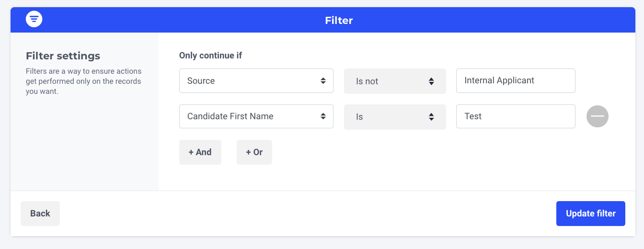This screenshot has width=644, height=249.
Task: Click the filter description text in sidebar
Action: 83,81
